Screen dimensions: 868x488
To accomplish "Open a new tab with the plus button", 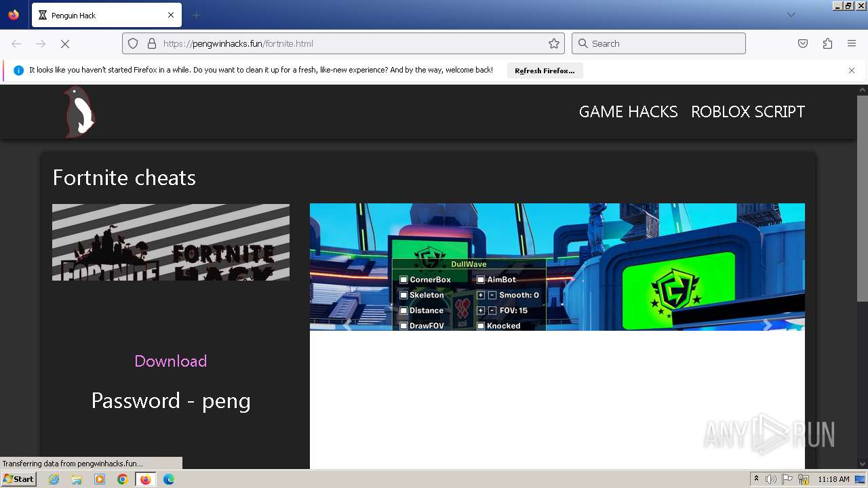I will point(196,15).
